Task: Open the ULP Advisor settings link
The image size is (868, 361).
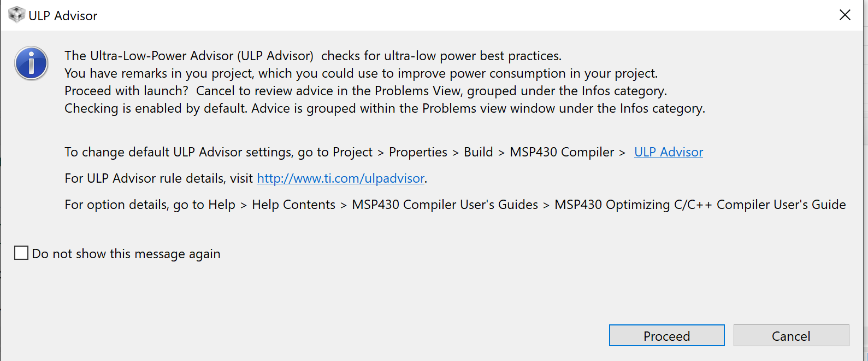Action: click(668, 152)
